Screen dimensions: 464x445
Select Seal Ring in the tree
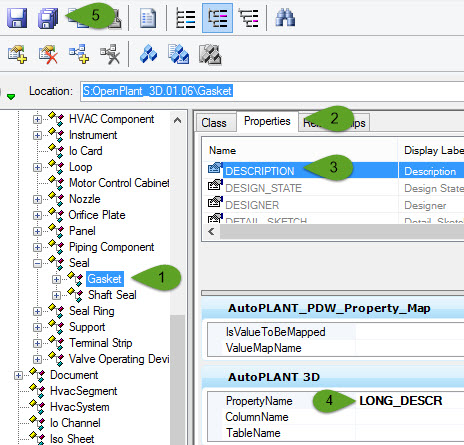pyautogui.click(x=92, y=311)
